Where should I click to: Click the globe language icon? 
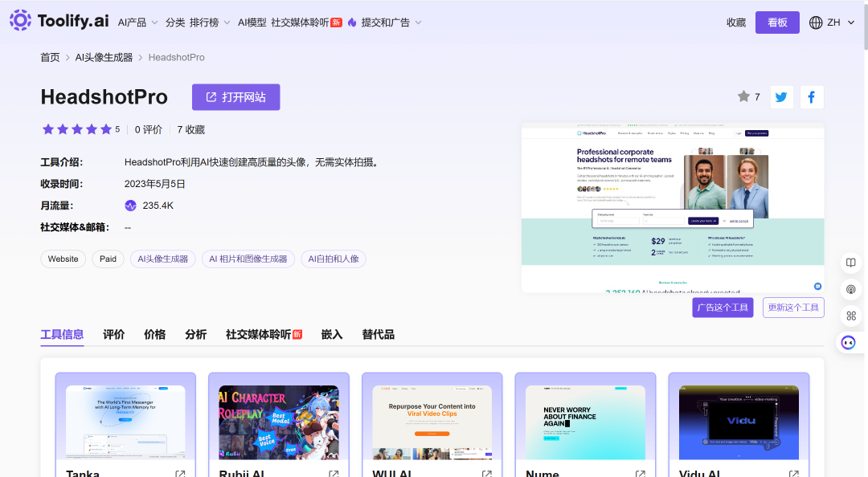(x=816, y=22)
